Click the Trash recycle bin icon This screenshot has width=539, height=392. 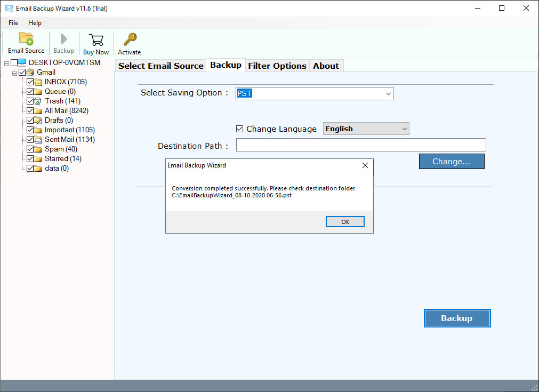click(38, 101)
